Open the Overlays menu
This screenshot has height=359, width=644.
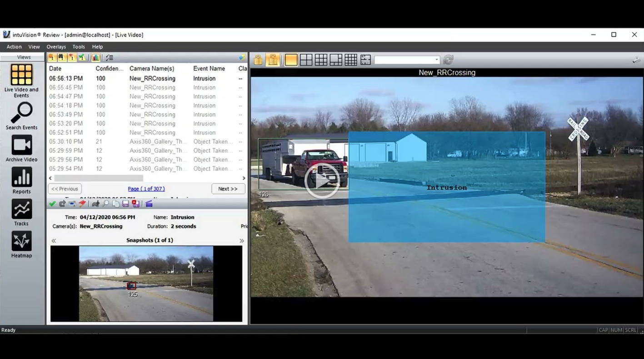click(x=56, y=47)
